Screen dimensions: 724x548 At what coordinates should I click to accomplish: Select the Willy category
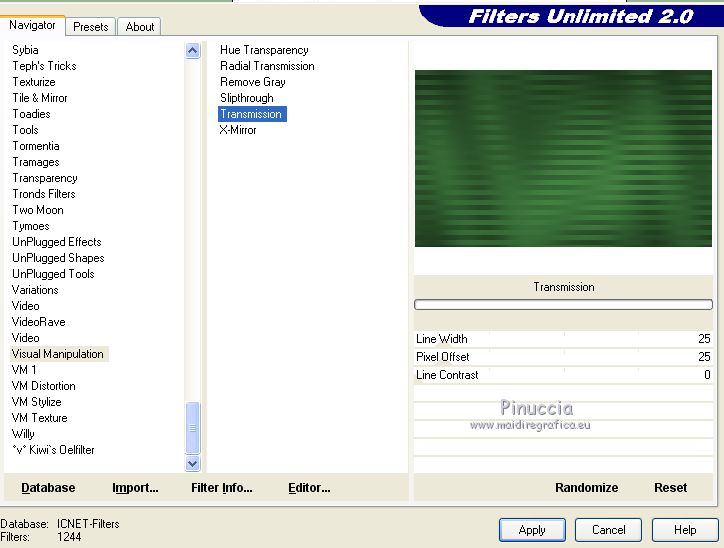click(x=23, y=434)
